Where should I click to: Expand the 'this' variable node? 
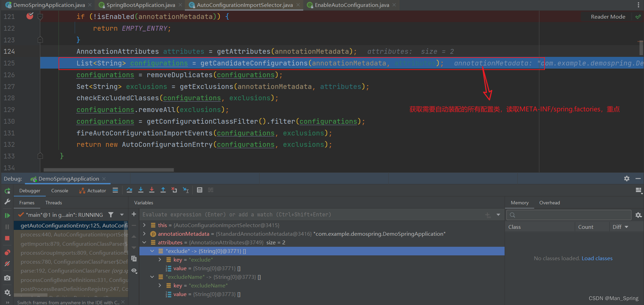[x=144, y=225]
